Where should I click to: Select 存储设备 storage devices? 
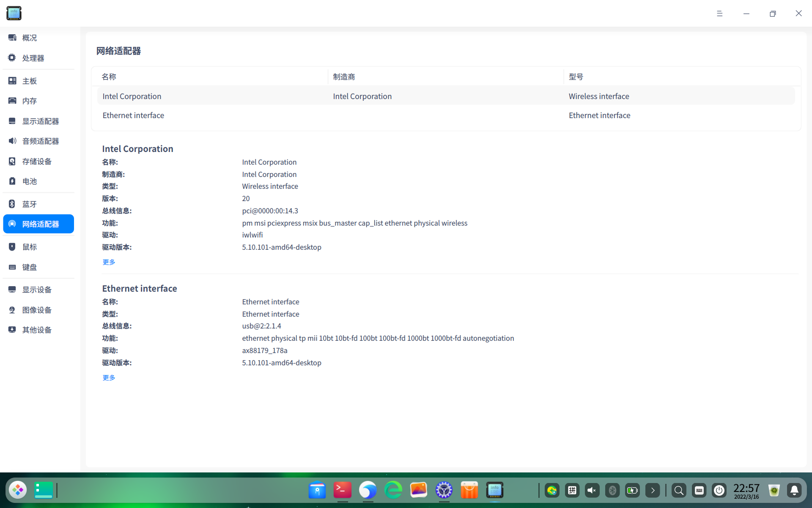tap(37, 161)
